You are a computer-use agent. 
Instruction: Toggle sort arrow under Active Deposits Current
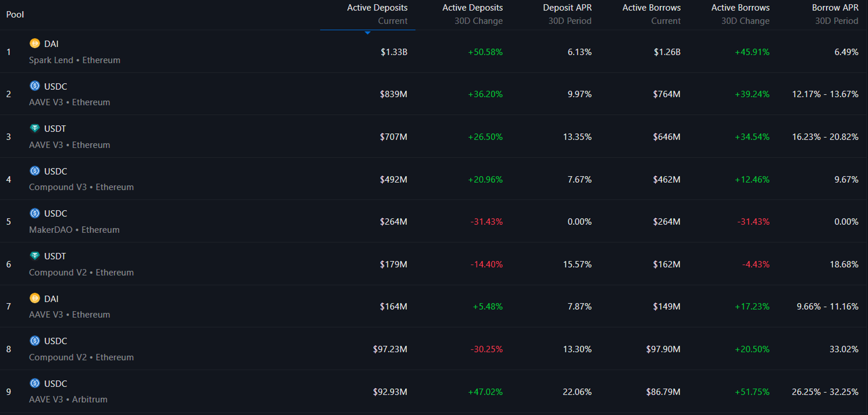click(x=368, y=33)
